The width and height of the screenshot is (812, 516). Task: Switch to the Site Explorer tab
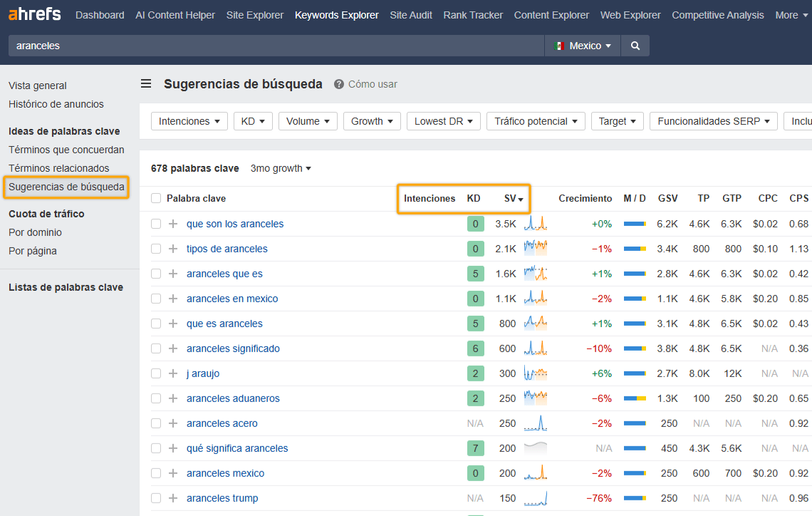254,14
